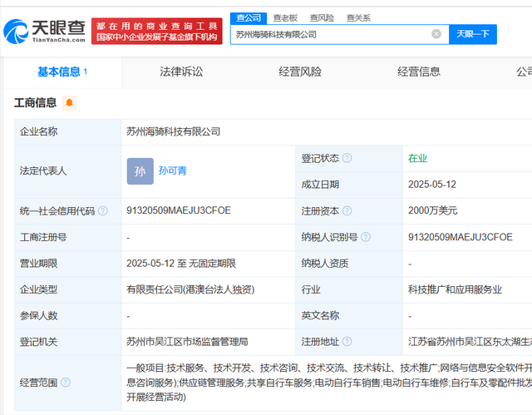Click the red promotional banner

pyautogui.click(x=157, y=32)
